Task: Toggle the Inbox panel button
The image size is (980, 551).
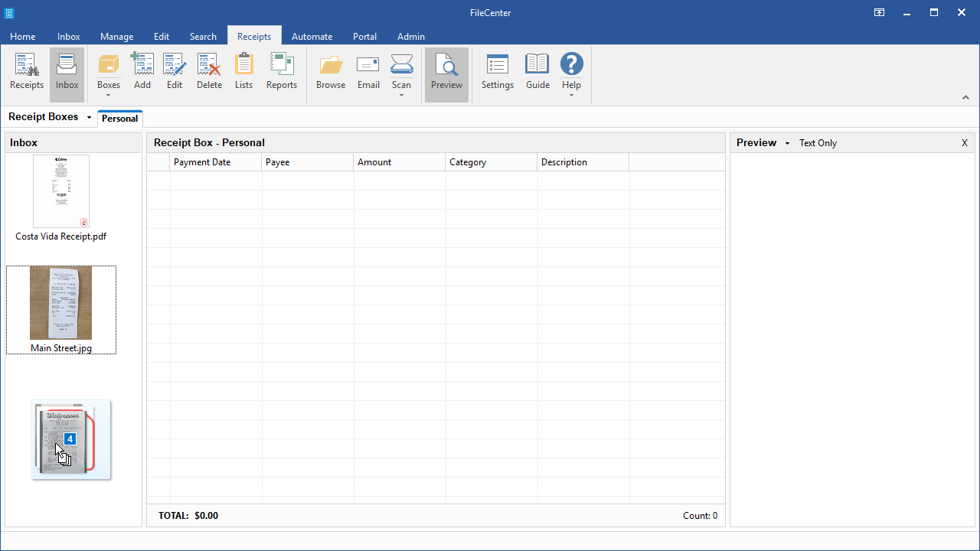Action: pos(67,73)
